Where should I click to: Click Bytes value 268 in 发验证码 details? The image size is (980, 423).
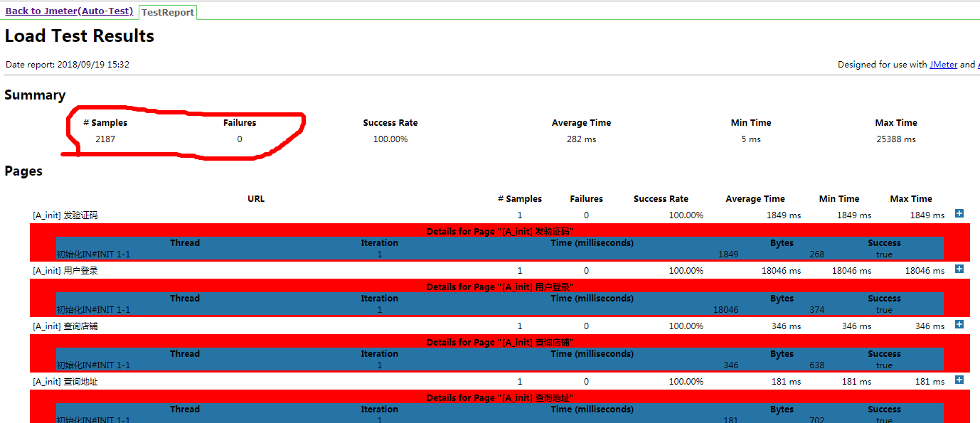tap(816, 255)
